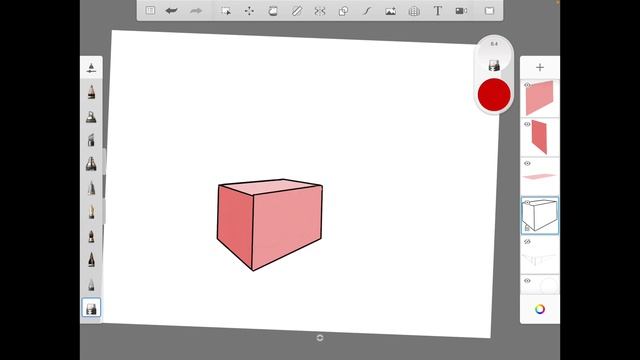Open the red color puck

494,95
